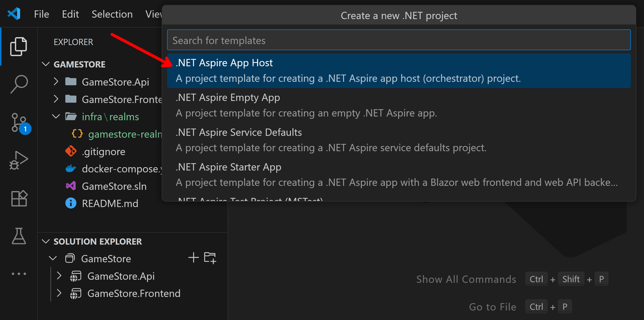Collapse the SOLUTION EXPLORER section
644x320 pixels.
pos(46,241)
